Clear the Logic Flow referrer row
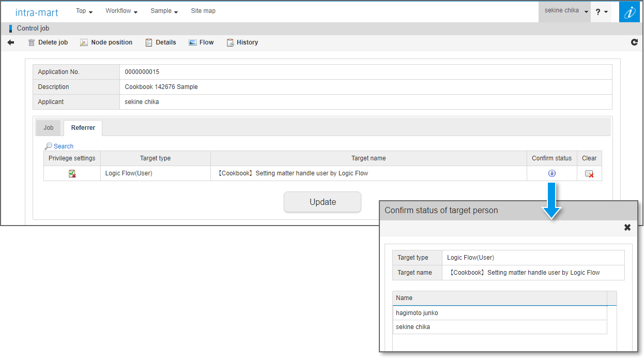This screenshot has width=644, height=358. tap(589, 174)
